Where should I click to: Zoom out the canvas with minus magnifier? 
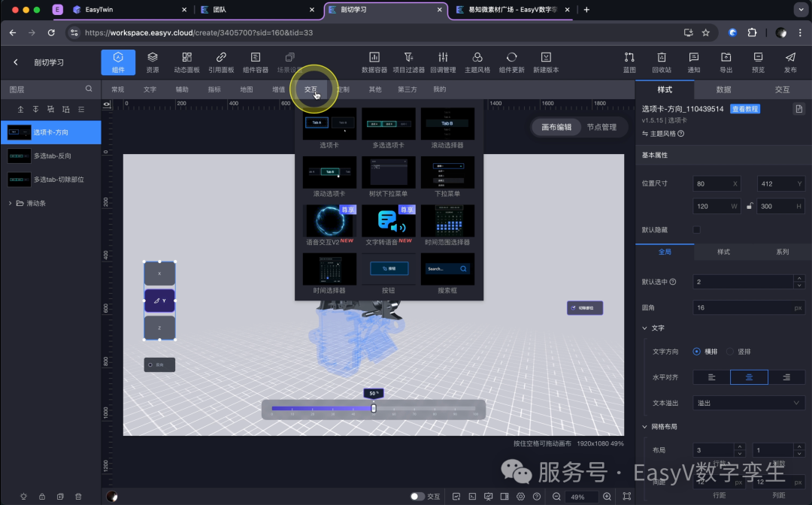pos(556,496)
